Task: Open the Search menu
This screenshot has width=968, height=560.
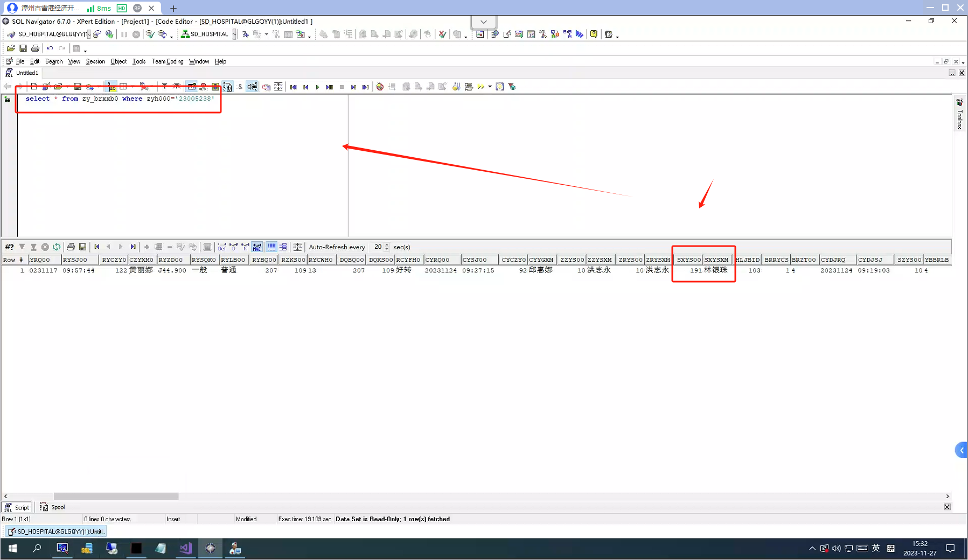Action: 54,61
